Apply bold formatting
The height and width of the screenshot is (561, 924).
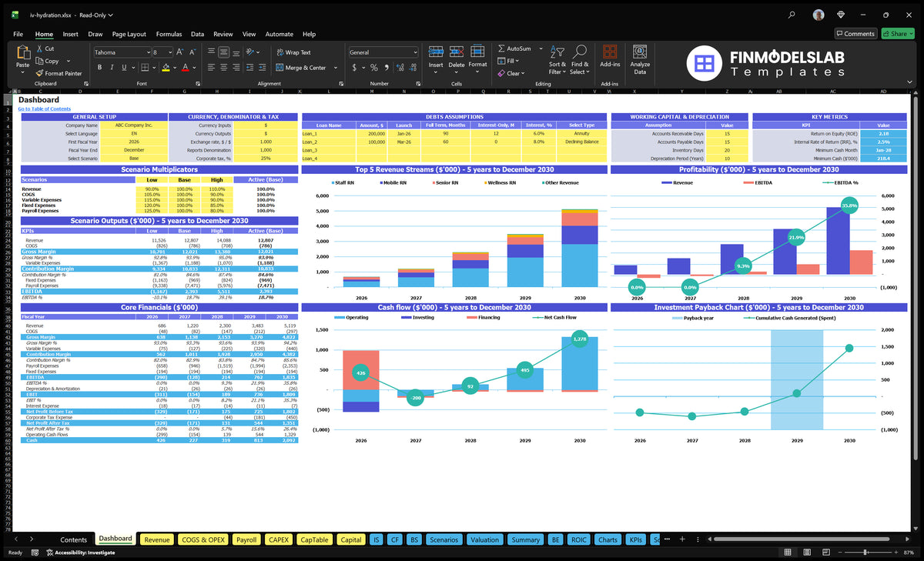click(98, 68)
